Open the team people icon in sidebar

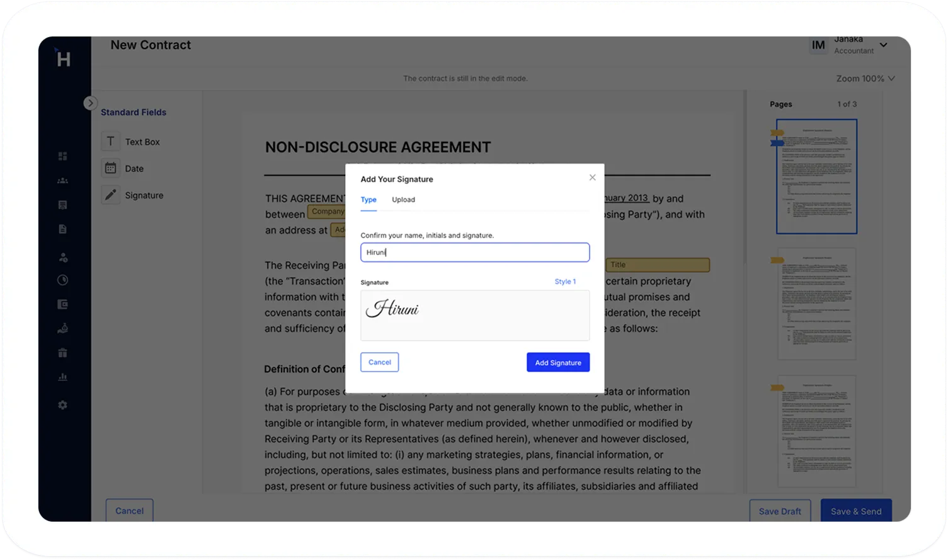click(62, 180)
